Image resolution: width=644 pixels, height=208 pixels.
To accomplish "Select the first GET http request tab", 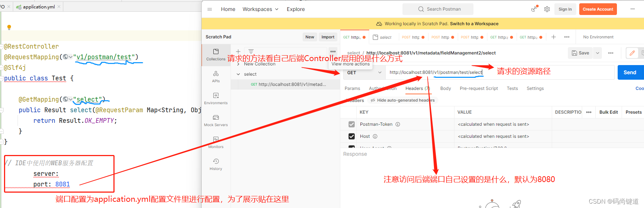I will (354, 37).
